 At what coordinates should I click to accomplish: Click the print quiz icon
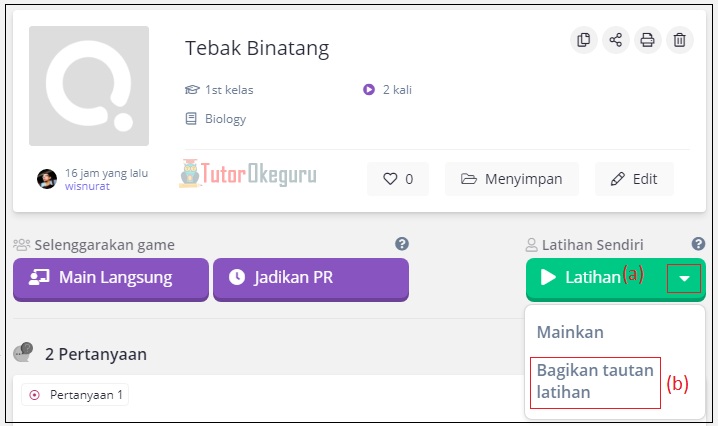point(647,40)
